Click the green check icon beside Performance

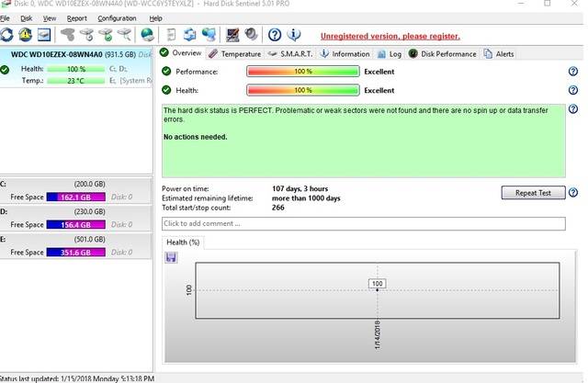coord(166,72)
